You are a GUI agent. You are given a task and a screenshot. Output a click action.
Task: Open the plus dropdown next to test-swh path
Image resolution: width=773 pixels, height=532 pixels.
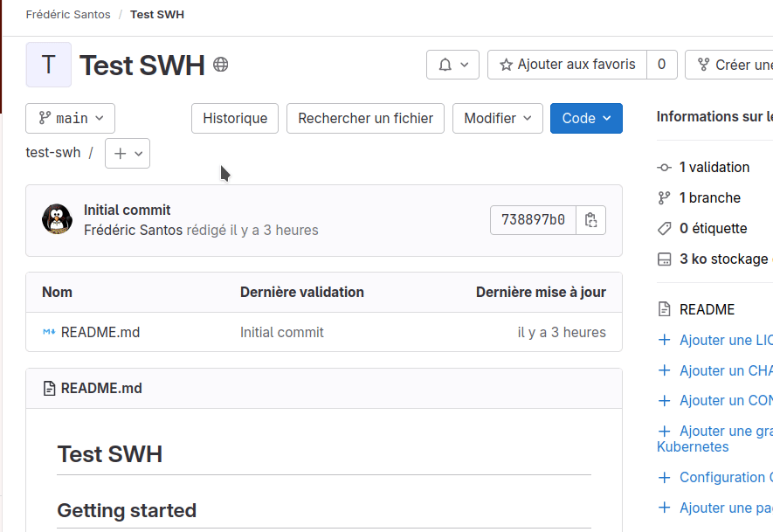(x=127, y=152)
